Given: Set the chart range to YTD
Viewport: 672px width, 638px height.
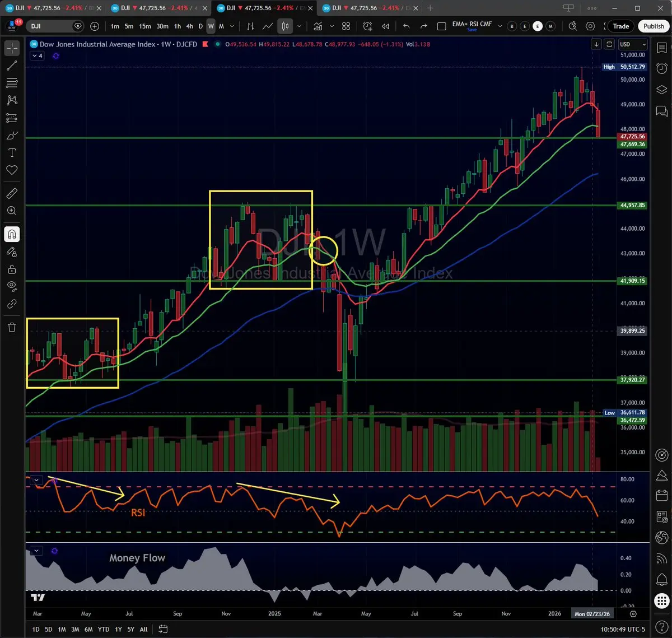Looking at the screenshot, I should pyautogui.click(x=104, y=629).
